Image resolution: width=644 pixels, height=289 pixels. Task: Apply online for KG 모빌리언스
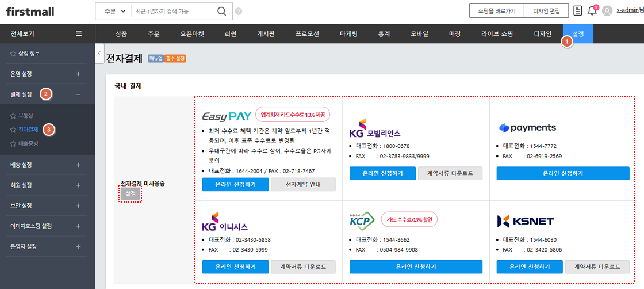383,173
